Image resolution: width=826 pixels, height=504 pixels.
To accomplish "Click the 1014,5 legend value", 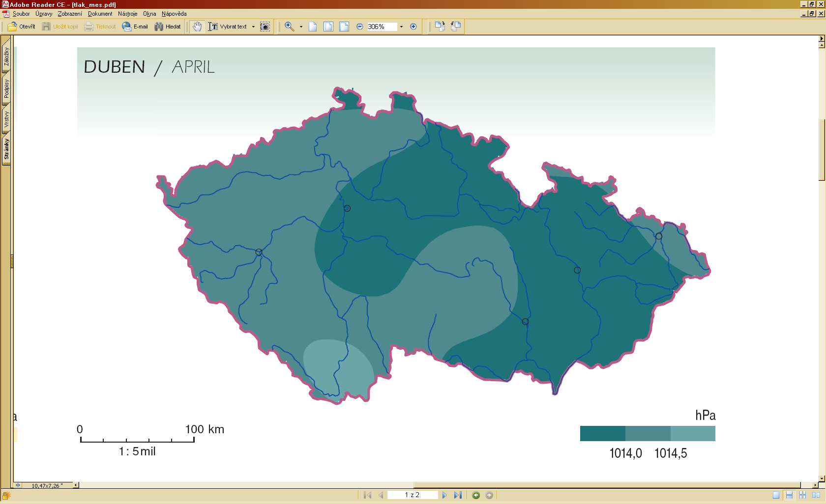I will [671, 453].
